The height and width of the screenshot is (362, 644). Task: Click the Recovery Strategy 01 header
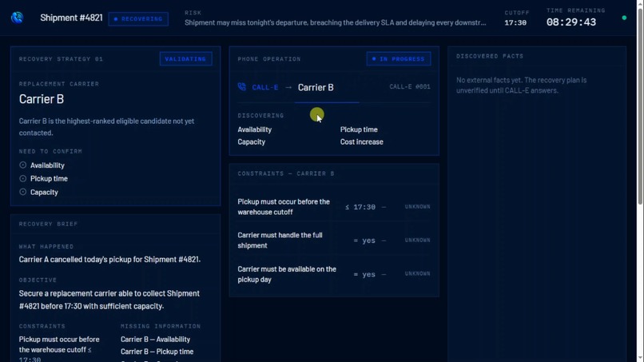point(61,59)
